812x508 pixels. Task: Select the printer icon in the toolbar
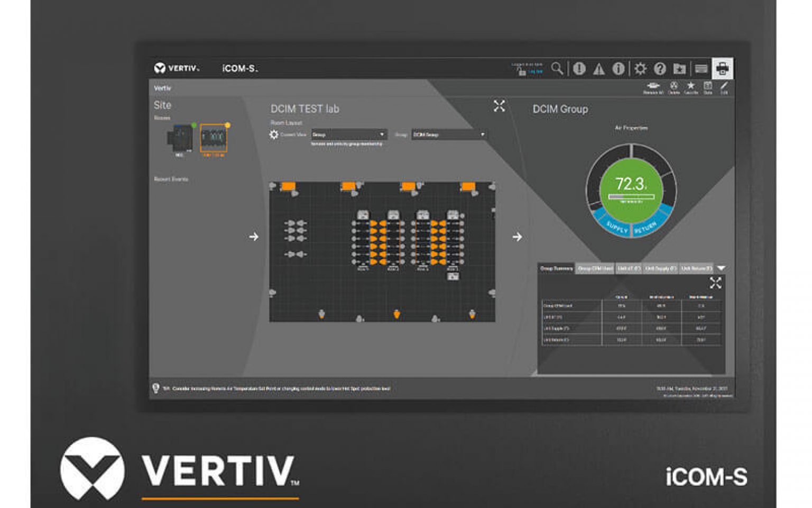tap(722, 68)
